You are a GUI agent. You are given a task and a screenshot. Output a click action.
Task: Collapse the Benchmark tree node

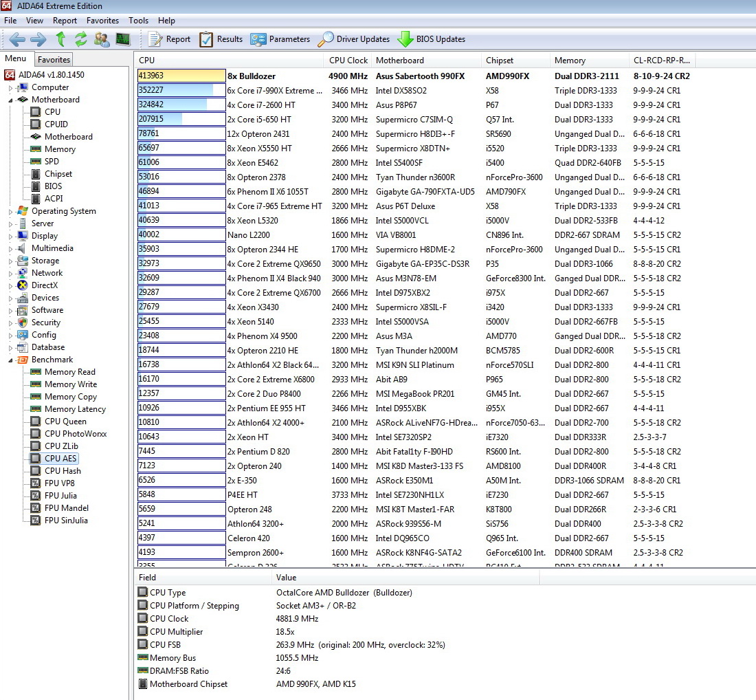[10, 360]
